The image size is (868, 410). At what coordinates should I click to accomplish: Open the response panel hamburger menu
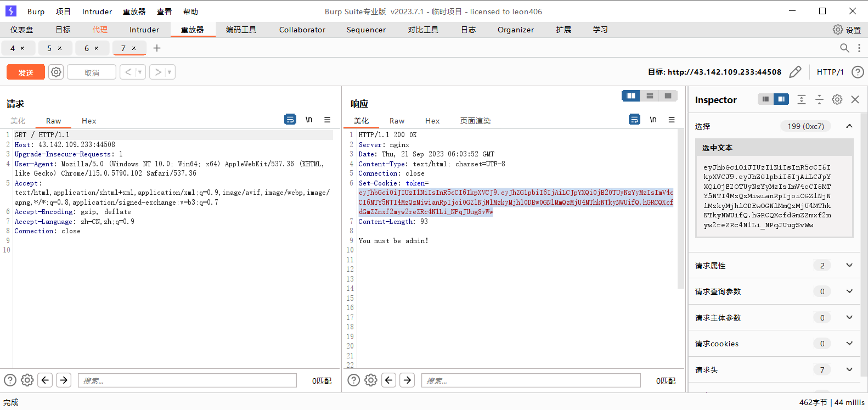click(x=672, y=119)
